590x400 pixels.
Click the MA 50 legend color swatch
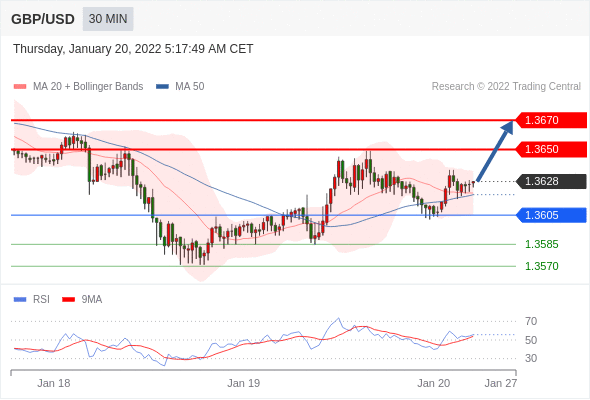click(x=162, y=87)
